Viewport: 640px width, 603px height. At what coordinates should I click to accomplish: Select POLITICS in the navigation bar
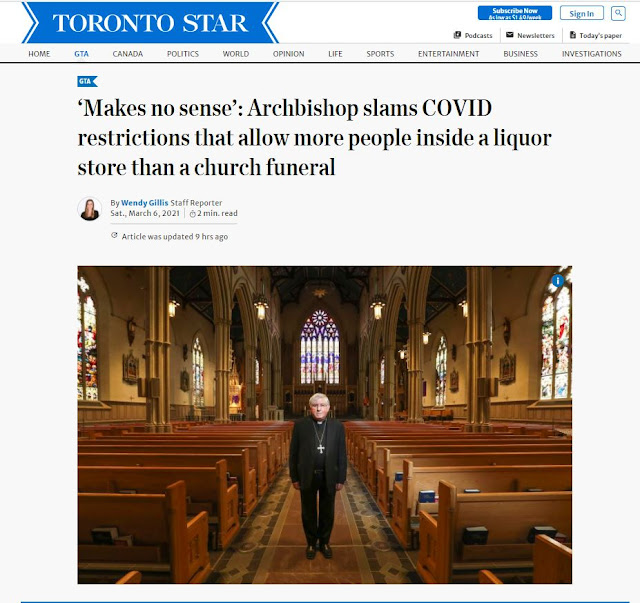click(x=182, y=54)
